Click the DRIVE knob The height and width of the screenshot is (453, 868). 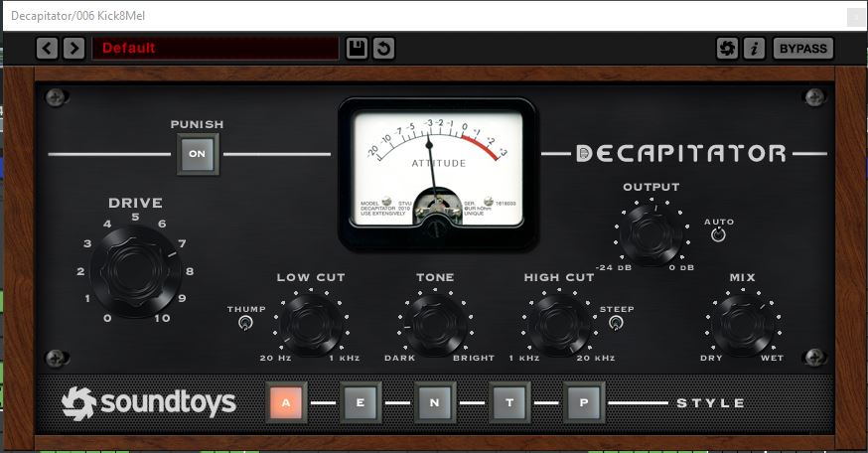click(134, 269)
